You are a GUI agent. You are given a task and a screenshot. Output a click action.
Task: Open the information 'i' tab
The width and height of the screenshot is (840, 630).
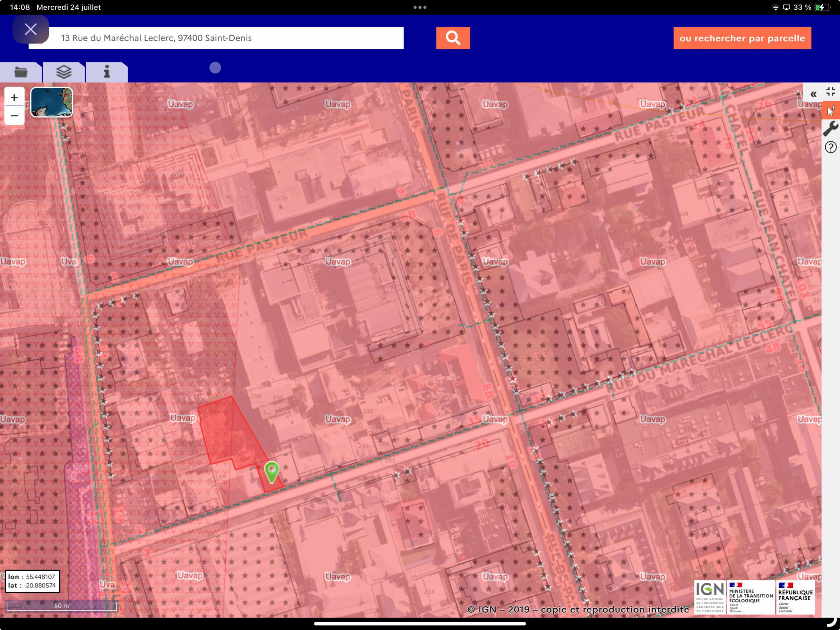[107, 72]
